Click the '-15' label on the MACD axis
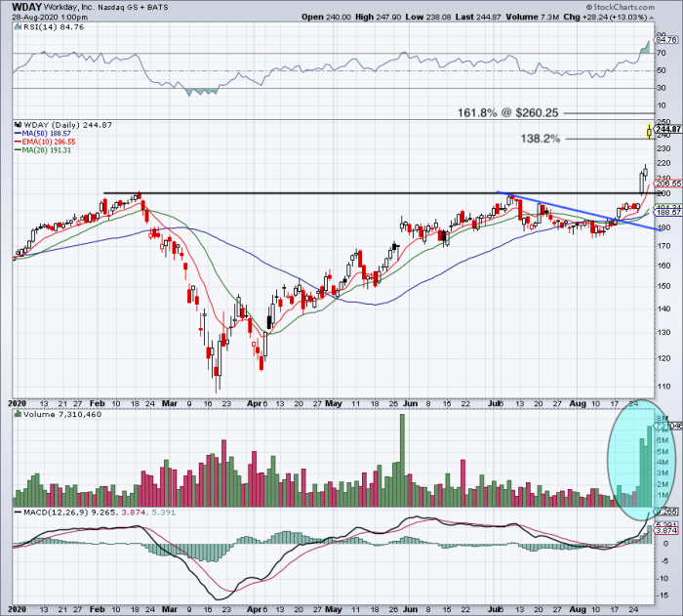Image resolution: width=683 pixels, height=616 pixels. click(663, 595)
